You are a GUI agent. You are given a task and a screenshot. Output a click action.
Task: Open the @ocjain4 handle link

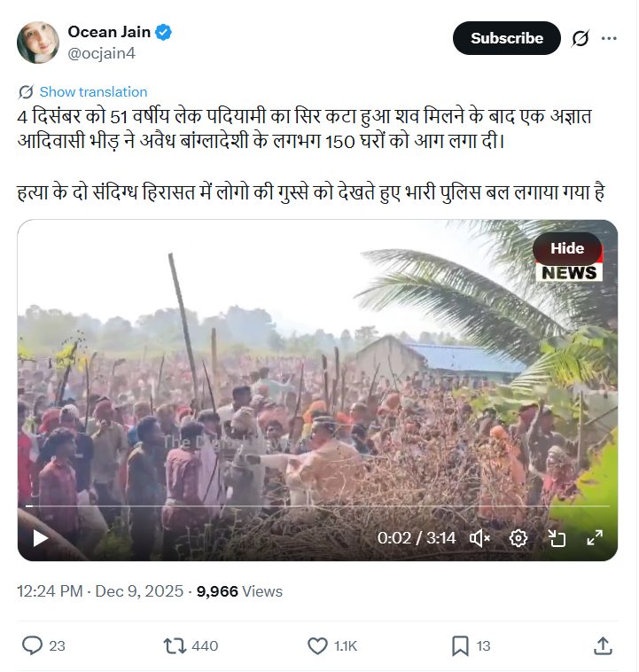coord(102,53)
